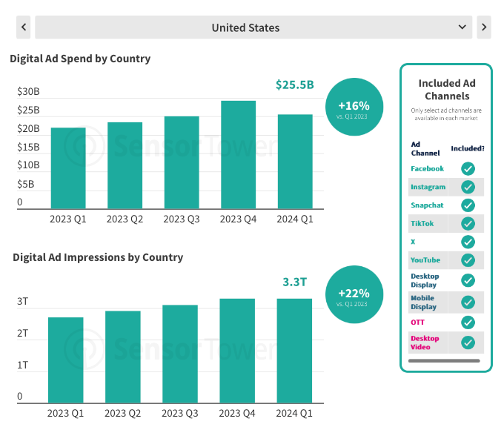
Task: Click the Mobile Display checkmark icon
Action: [468, 302]
